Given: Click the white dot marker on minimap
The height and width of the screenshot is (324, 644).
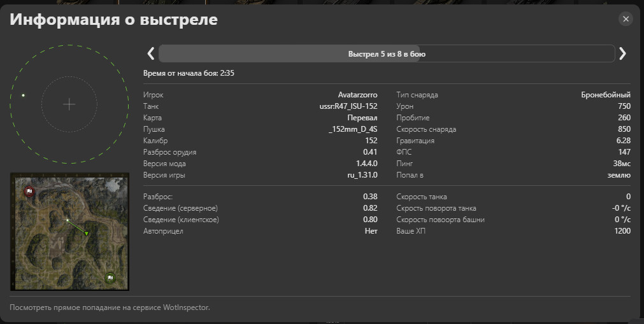Looking at the screenshot, I should [68, 220].
